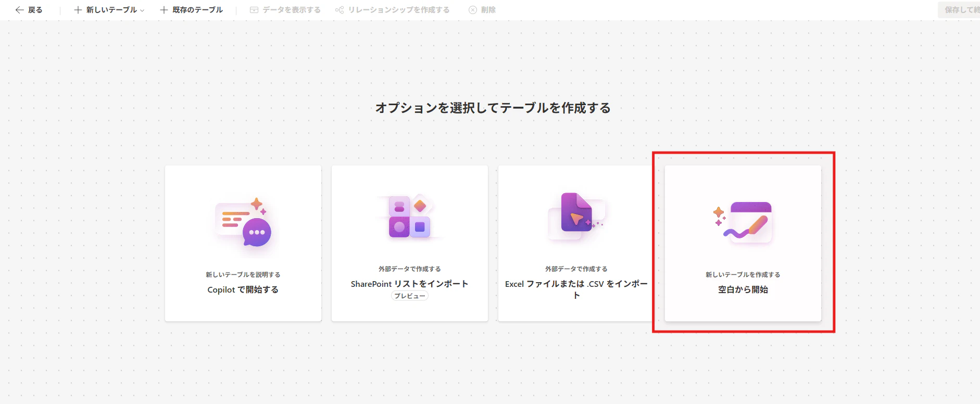Image resolution: width=980 pixels, height=404 pixels.
Task: Choose Copilot で開始する card title
Action: [243, 289]
